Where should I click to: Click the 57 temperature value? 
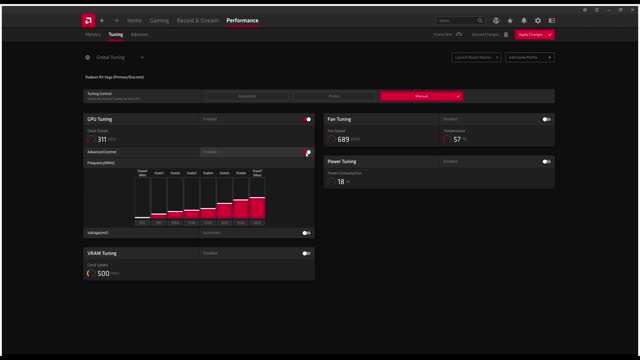point(457,140)
